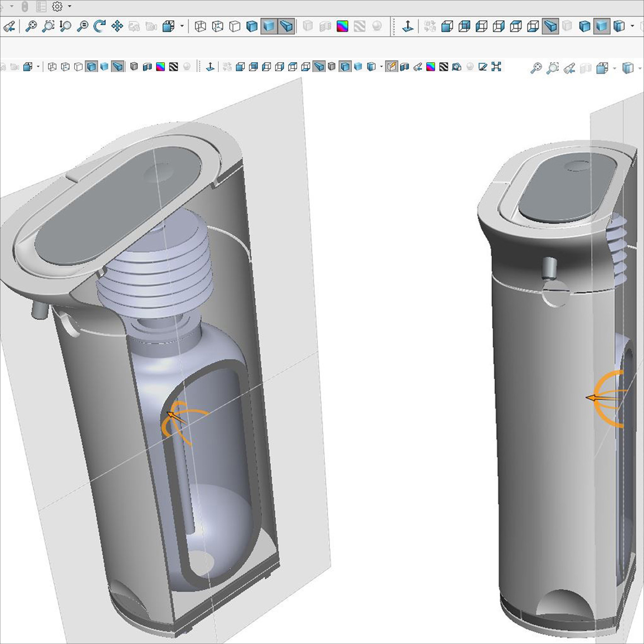
Task: Select the Rotate View tool
Action: tap(99, 26)
